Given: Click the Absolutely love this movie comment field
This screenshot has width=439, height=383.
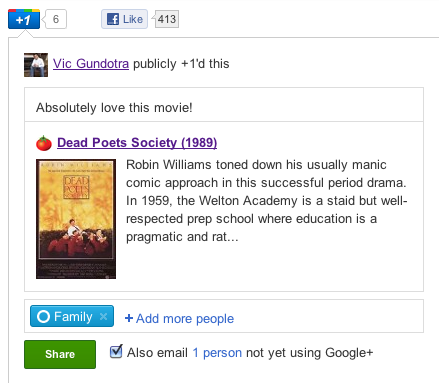Looking at the screenshot, I should point(224,107).
